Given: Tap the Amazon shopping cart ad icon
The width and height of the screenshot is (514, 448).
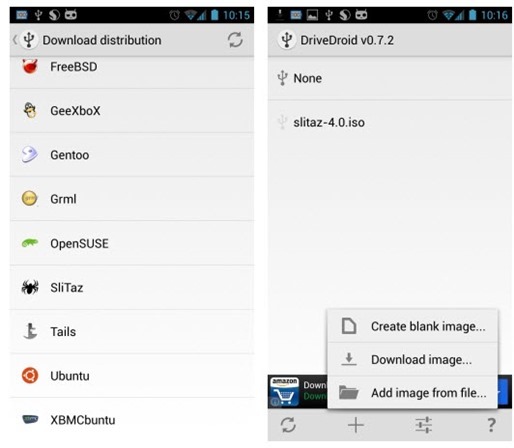Looking at the screenshot, I should click(284, 391).
